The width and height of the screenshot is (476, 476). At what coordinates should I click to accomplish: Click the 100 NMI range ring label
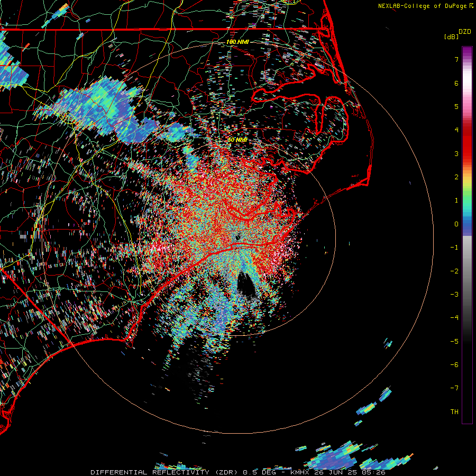237,42
